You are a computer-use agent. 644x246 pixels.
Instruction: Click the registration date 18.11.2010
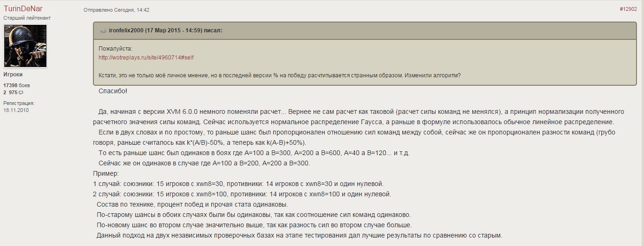pyautogui.click(x=16, y=110)
